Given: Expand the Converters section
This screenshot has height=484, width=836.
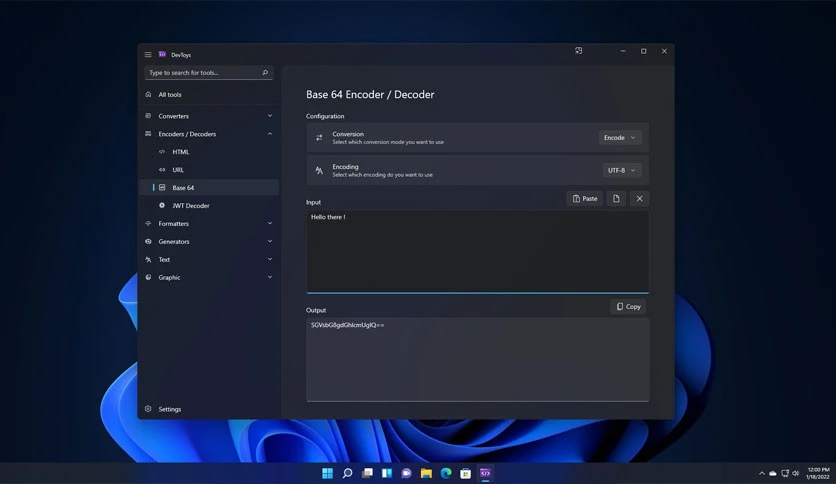Looking at the screenshot, I should point(270,116).
